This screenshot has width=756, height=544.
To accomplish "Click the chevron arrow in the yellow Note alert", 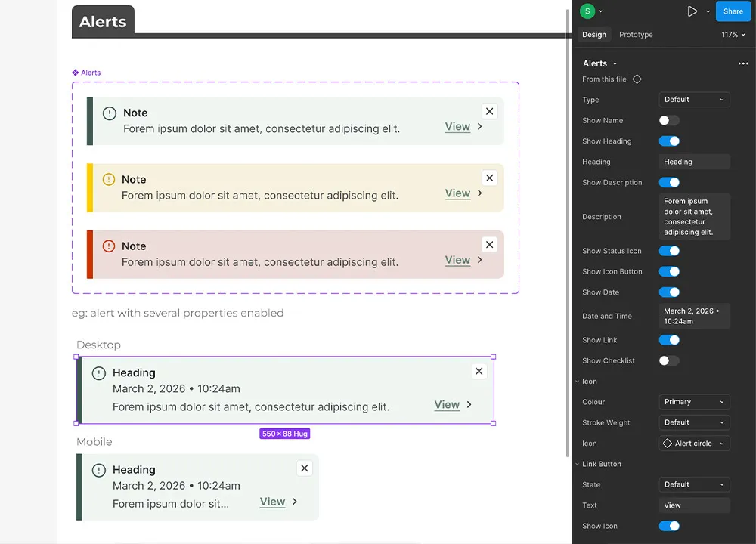I will pyautogui.click(x=480, y=193).
